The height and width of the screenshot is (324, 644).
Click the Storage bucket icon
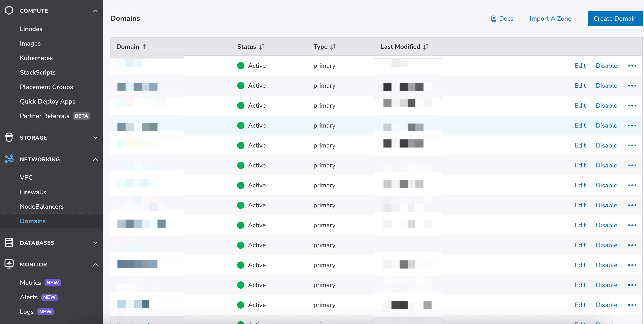[x=9, y=137]
